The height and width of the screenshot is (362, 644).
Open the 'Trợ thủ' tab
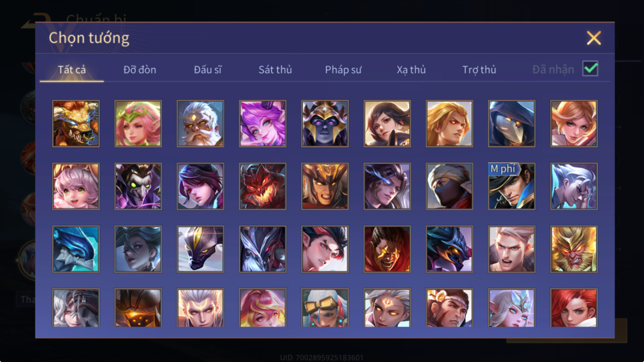coord(479,70)
